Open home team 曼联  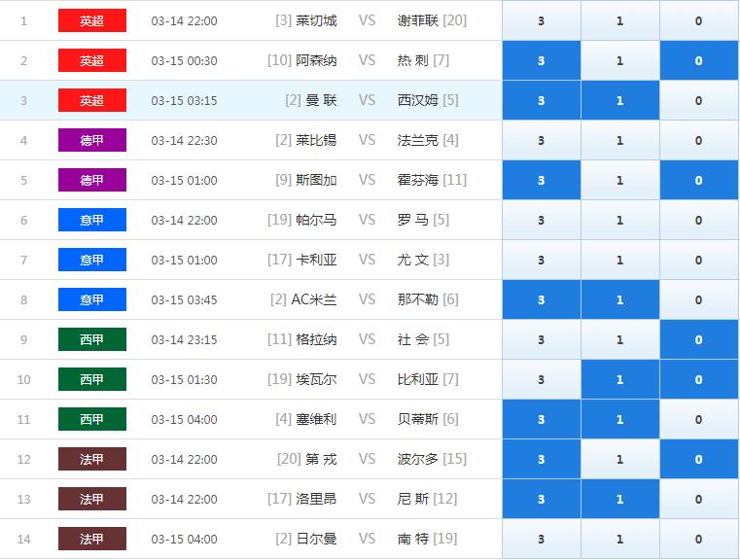(321, 100)
